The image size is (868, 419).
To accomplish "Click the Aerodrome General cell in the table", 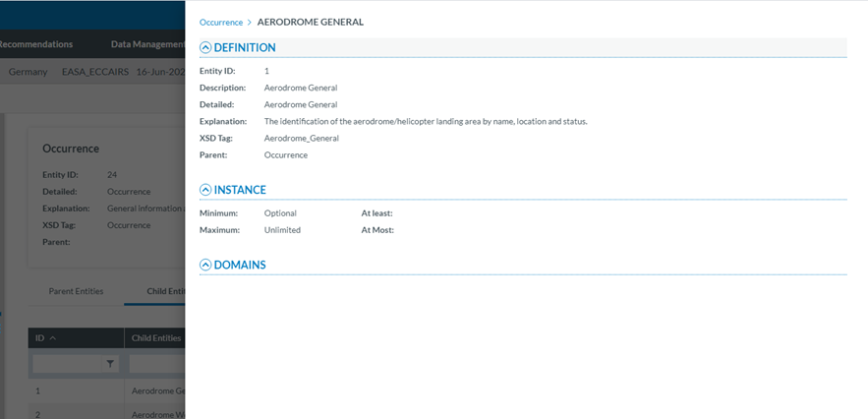I will 157,390.
